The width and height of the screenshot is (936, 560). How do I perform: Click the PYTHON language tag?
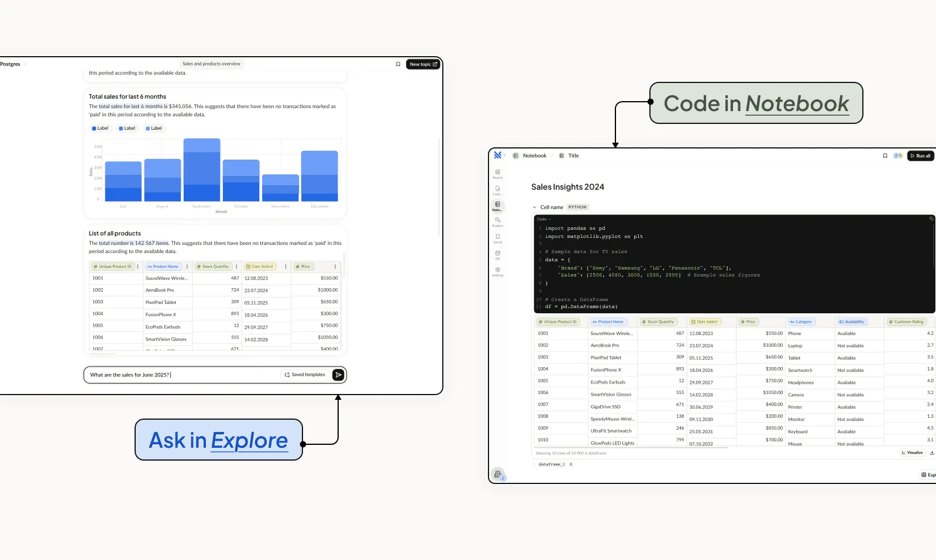[577, 207]
